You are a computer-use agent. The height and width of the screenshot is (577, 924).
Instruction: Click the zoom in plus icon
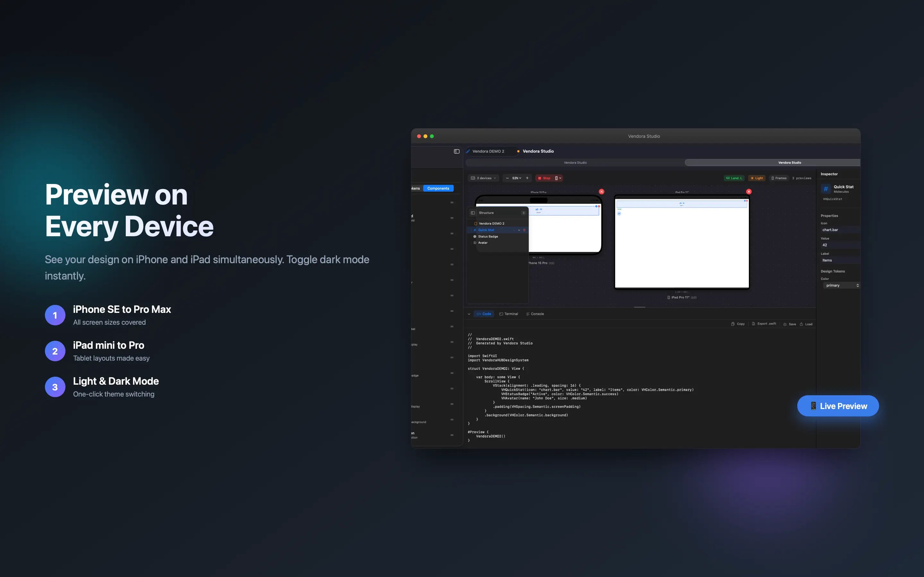point(527,178)
